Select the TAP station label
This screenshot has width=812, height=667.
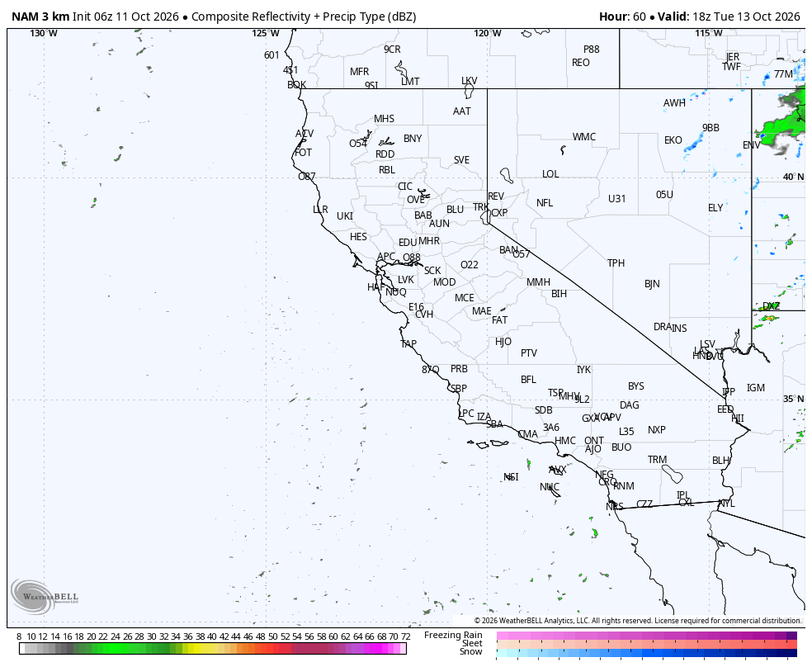coord(408,344)
